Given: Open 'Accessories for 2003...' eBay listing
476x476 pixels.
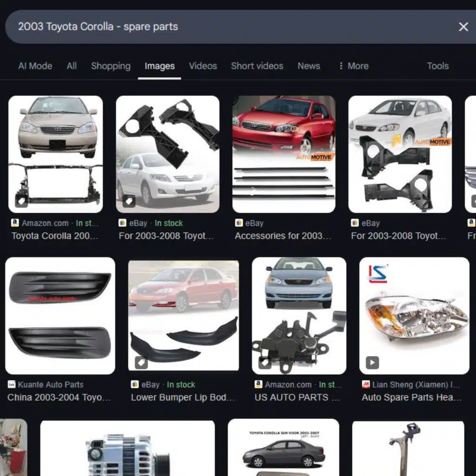Looking at the screenshot, I should tap(283, 236).
